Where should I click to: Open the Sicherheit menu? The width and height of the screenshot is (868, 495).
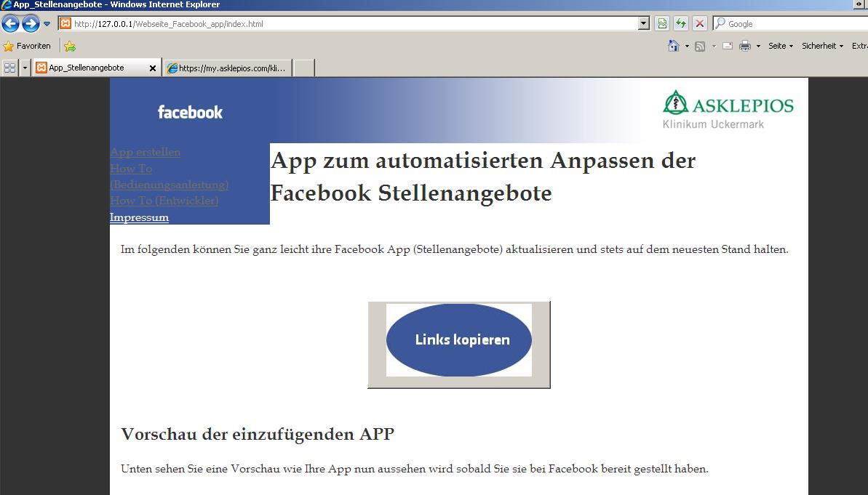[823, 46]
